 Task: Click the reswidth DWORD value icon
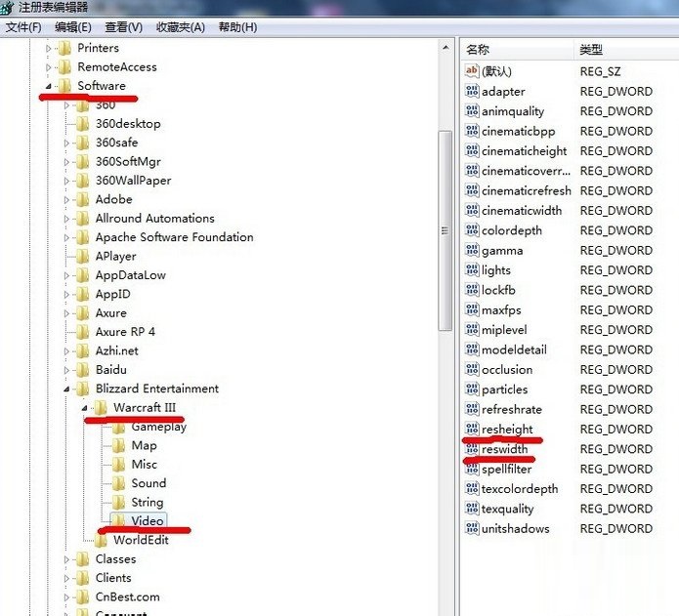[471, 449]
